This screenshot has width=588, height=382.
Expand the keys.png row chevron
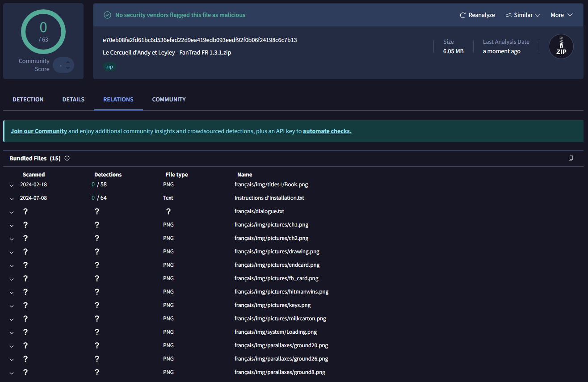click(12, 306)
